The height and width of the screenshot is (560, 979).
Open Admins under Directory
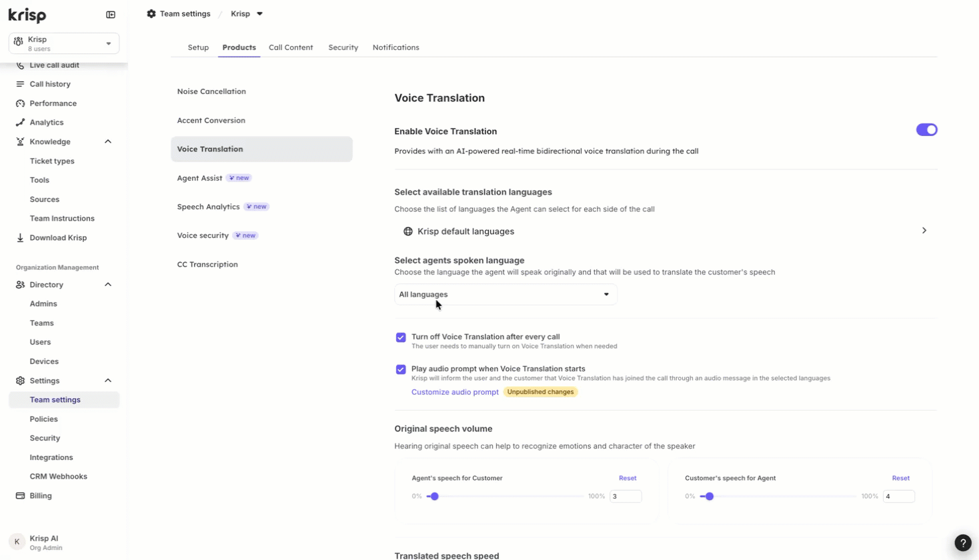pos(43,304)
